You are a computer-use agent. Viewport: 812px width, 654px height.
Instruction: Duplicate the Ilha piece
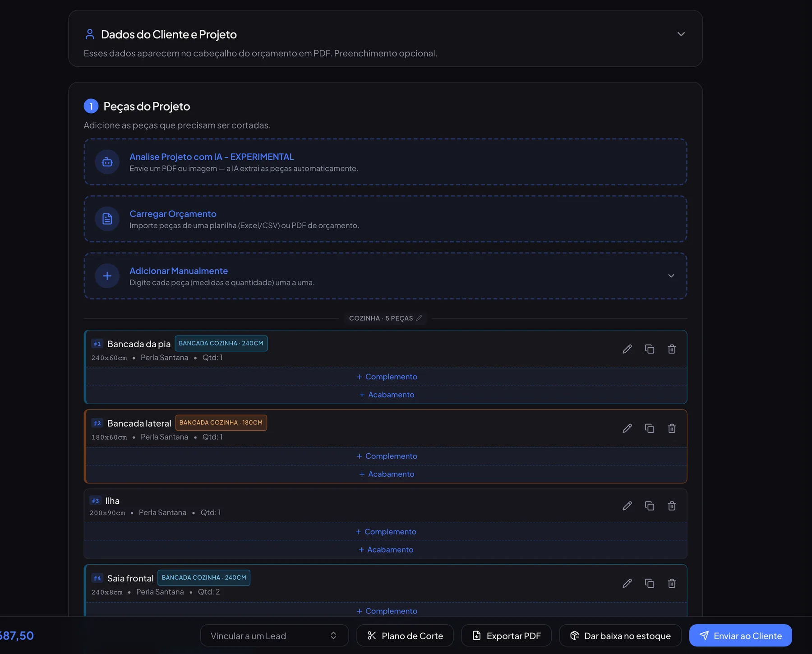tap(650, 506)
